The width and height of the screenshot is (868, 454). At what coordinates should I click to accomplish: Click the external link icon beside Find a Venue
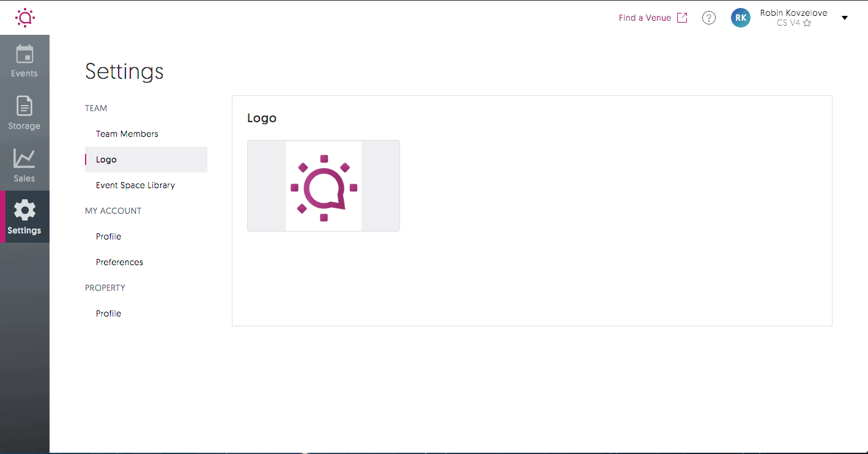(682, 17)
